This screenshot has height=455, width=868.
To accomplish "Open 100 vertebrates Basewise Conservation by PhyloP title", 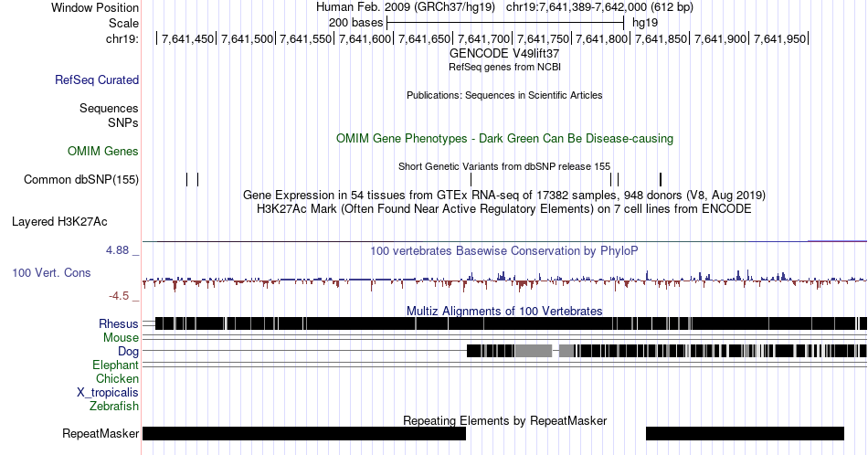I will click(504, 250).
